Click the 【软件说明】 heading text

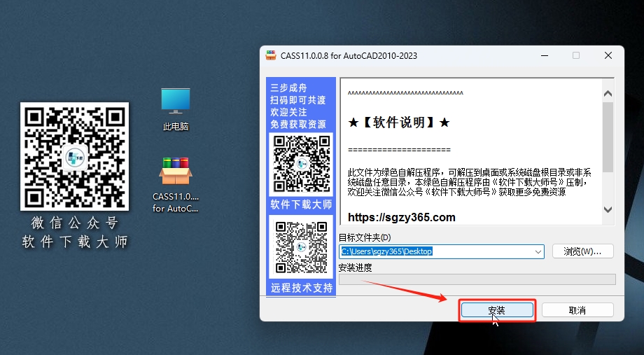[399, 122]
